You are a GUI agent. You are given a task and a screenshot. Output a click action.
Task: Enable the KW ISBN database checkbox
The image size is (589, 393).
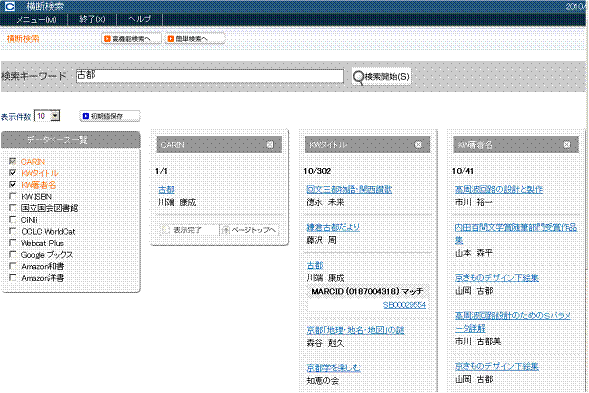coord(13,196)
